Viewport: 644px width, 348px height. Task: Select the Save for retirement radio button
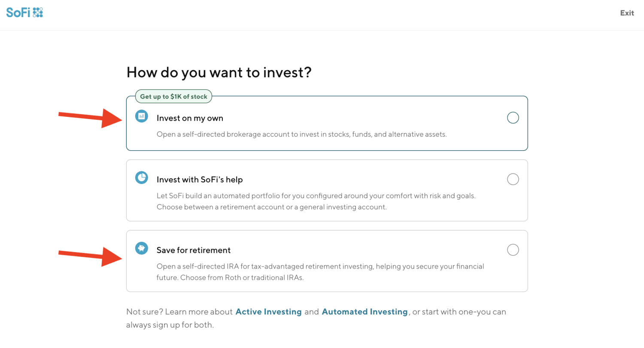tap(513, 250)
